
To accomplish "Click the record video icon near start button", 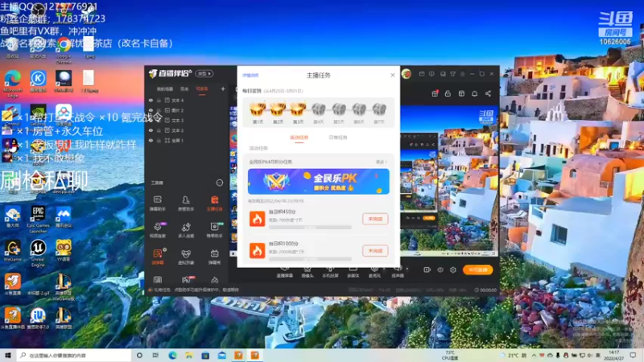I will point(427,269).
